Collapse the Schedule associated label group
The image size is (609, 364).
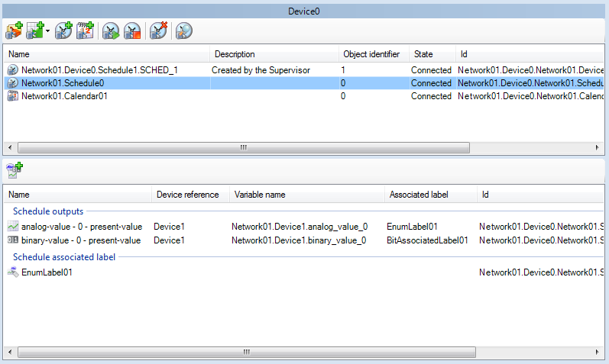click(x=64, y=257)
